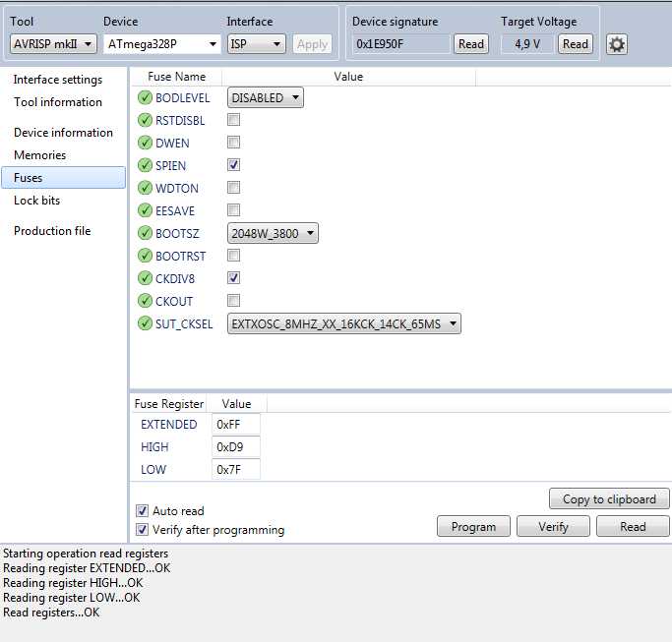The image size is (672, 642).
Task: Click the settings gear icon
Action: coord(617,44)
